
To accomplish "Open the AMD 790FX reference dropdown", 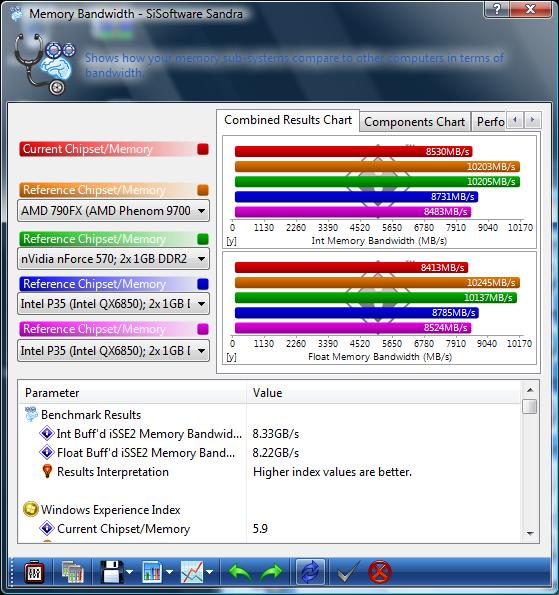I will click(113, 211).
